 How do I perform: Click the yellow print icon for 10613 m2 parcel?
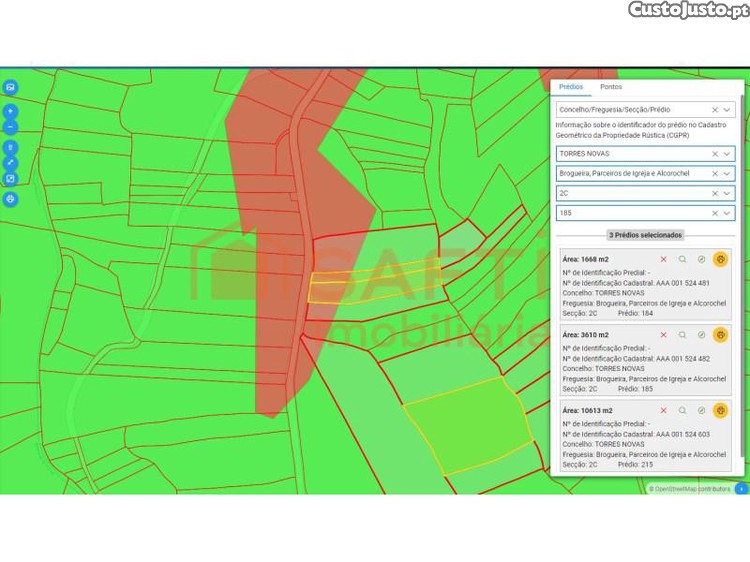[720, 411]
